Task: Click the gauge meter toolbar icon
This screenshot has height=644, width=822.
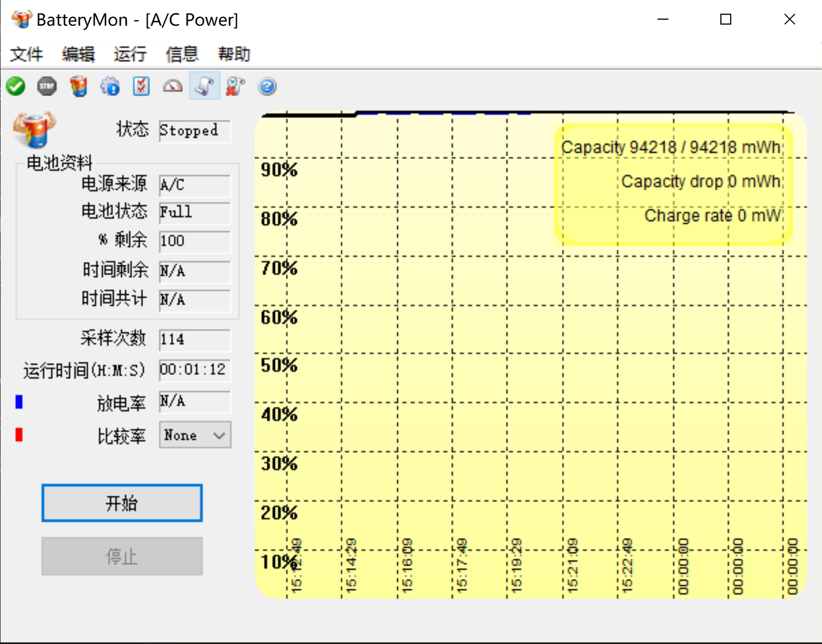Action: point(173,86)
